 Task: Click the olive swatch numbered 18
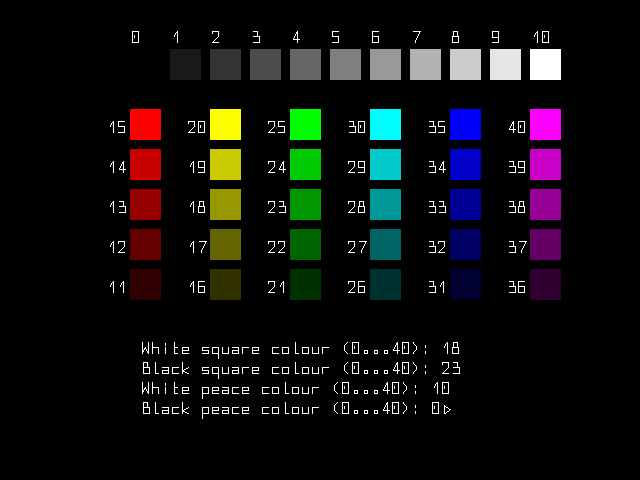pos(225,205)
